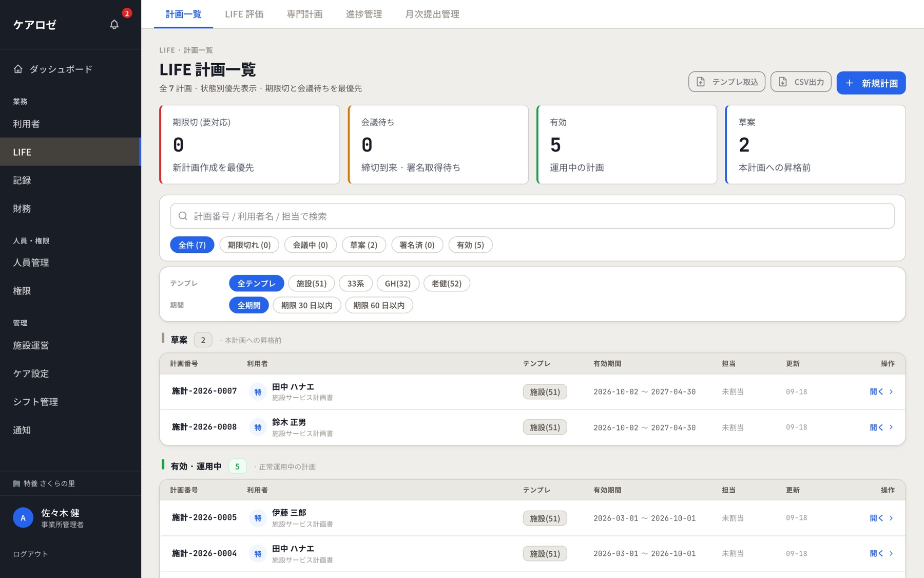Filter by 期限切れ (0)
The image size is (924, 578).
[x=249, y=245]
